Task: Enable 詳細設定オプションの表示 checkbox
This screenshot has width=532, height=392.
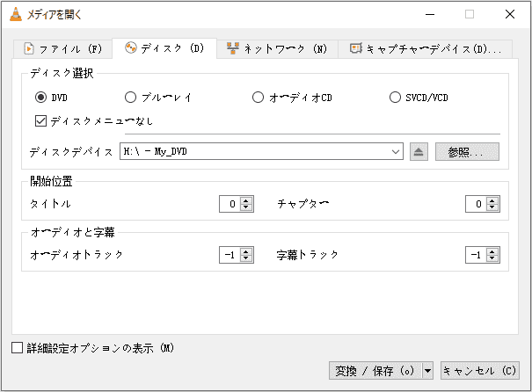Action: [x=18, y=348]
